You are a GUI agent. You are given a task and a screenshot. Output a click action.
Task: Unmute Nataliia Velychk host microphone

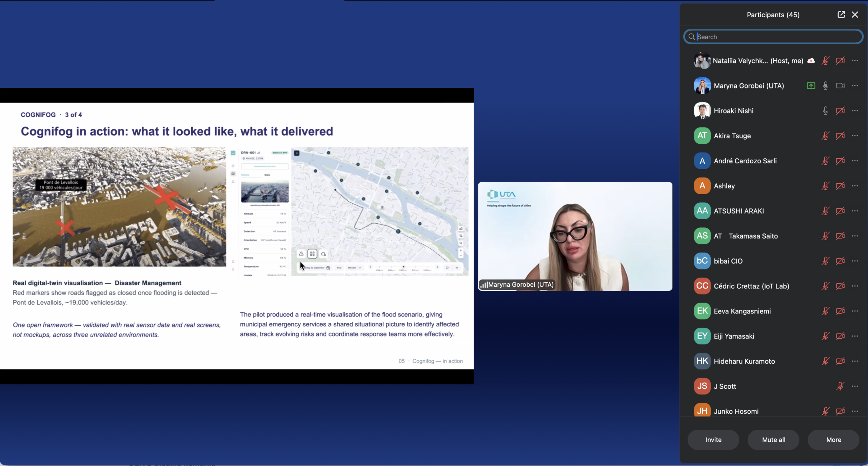pyautogui.click(x=826, y=61)
